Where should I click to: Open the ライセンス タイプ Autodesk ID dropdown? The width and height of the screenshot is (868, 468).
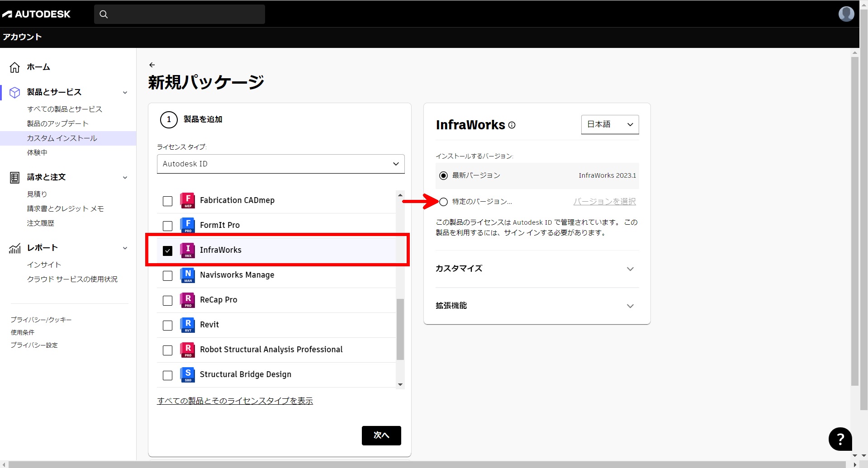280,164
